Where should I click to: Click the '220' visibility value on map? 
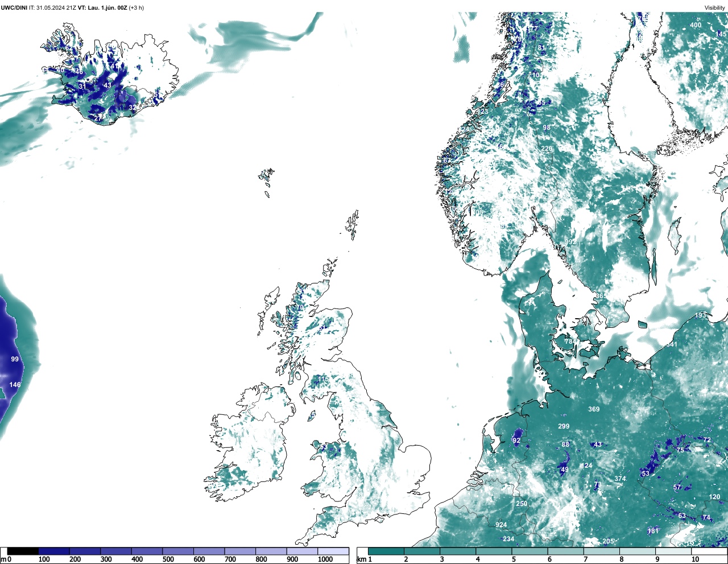[547, 149]
